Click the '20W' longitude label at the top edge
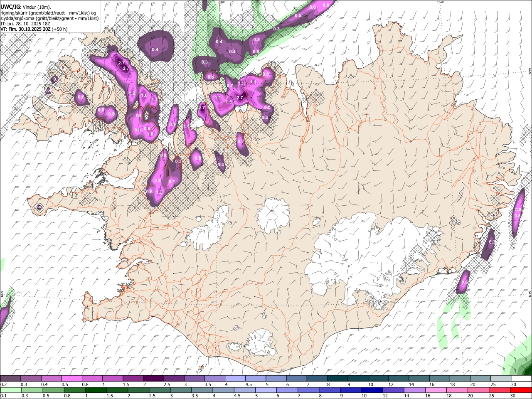532x399 pixels. point(222,2)
